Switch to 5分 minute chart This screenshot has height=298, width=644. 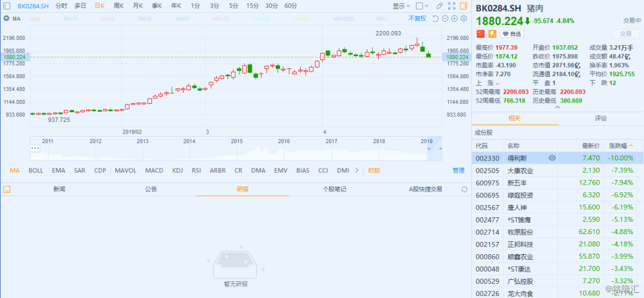[x=234, y=6]
